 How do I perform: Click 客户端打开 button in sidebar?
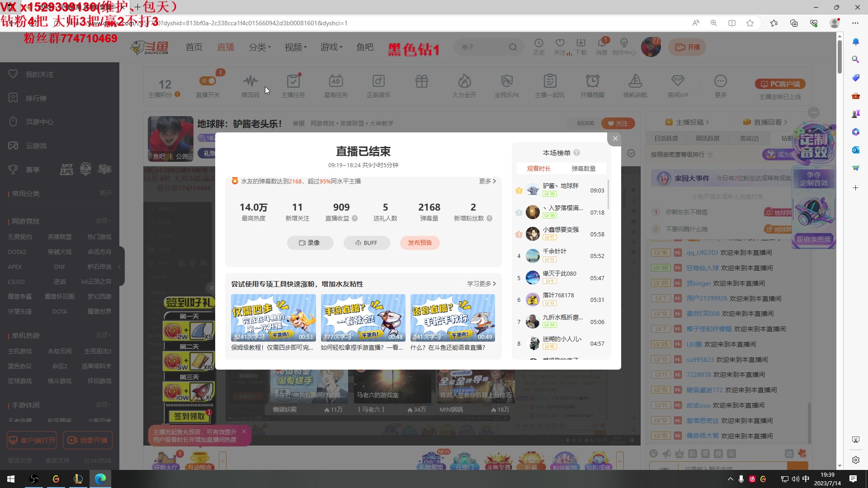32,440
